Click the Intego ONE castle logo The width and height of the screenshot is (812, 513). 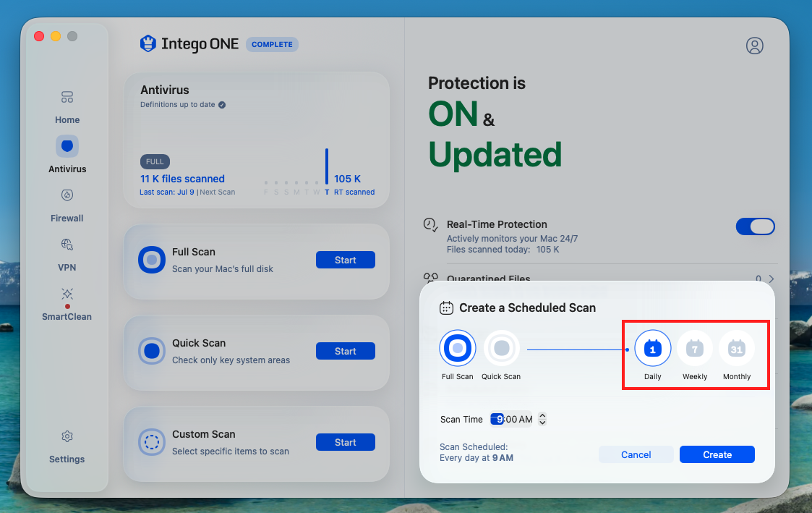tap(148, 43)
